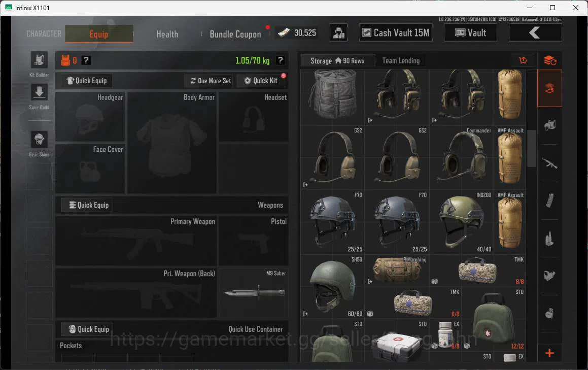The height and width of the screenshot is (370, 588).
Task: Switch to the Team Lending tab
Action: pyautogui.click(x=401, y=61)
